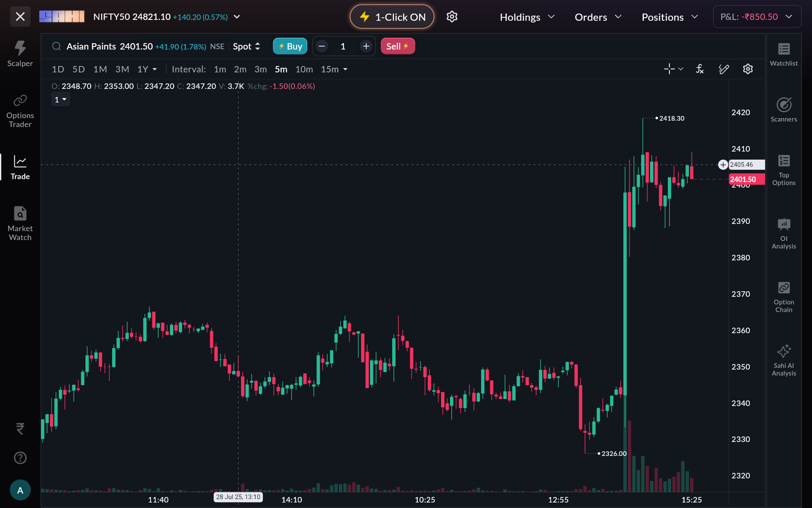Open the Positions menu
The height and width of the screenshot is (508, 812).
coord(669,17)
